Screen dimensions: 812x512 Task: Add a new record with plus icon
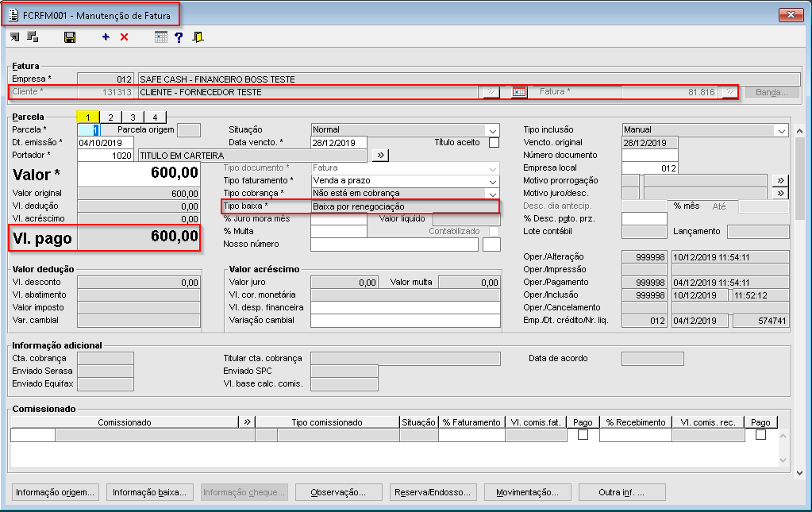106,37
